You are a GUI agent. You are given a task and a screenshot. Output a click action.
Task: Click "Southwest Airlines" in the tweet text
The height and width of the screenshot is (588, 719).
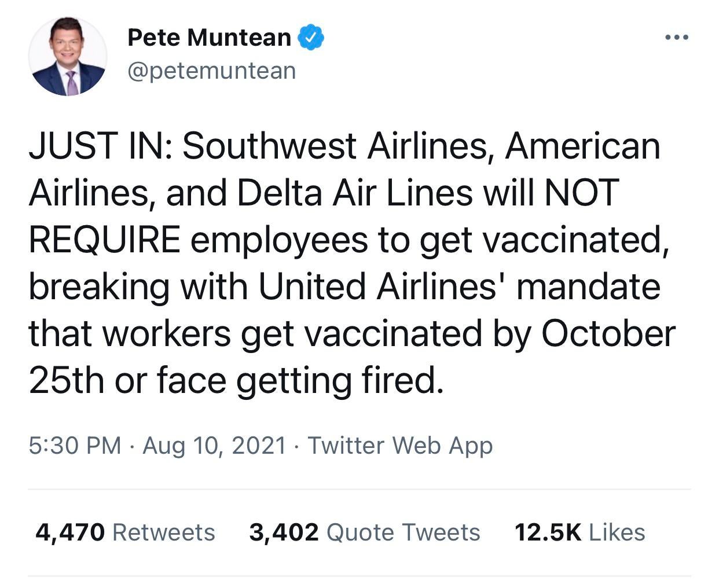[335, 146]
